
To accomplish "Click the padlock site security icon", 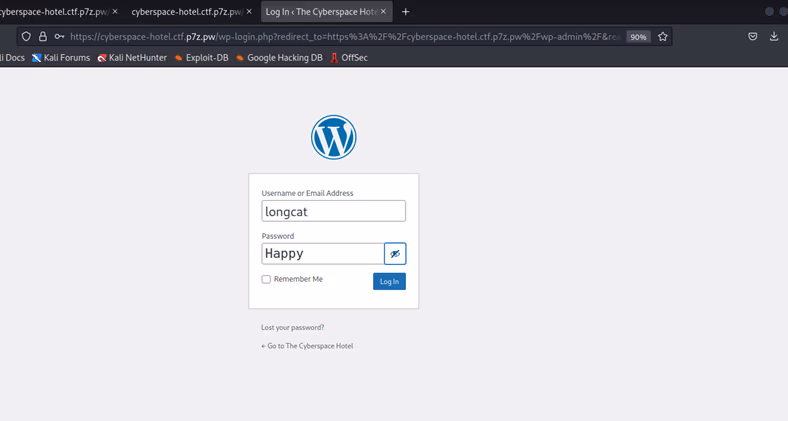I will point(43,37).
